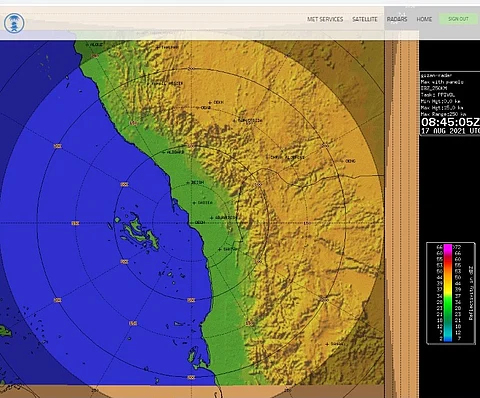Open the SATELLITE menu item
Screen dimensions: 480x398
point(365,19)
